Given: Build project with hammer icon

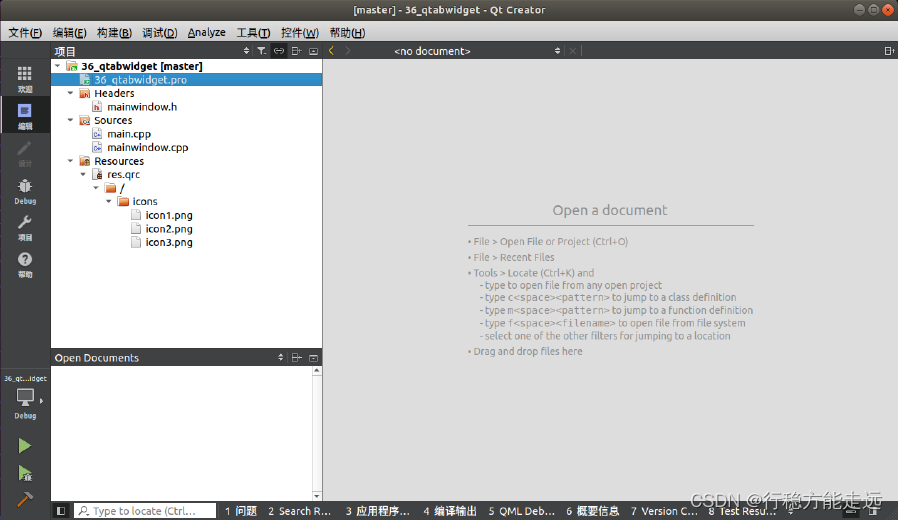Looking at the screenshot, I should [x=24, y=499].
